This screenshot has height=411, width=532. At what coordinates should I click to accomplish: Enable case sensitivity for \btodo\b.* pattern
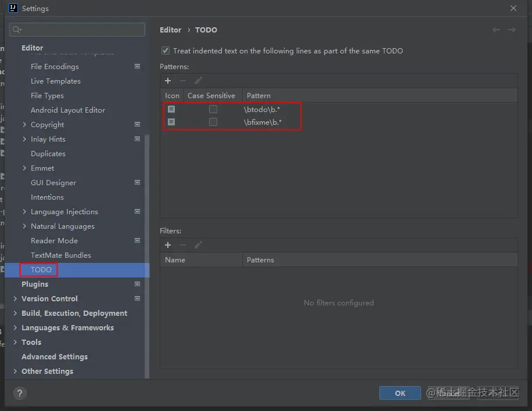tap(213, 109)
